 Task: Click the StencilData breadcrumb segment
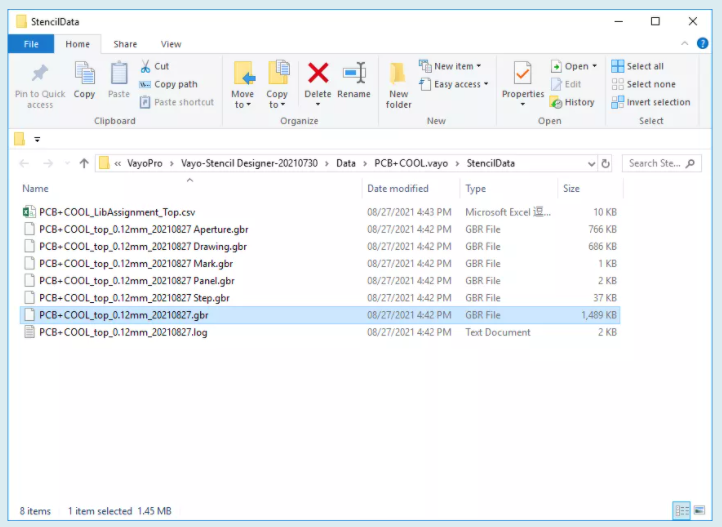click(490, 163)
